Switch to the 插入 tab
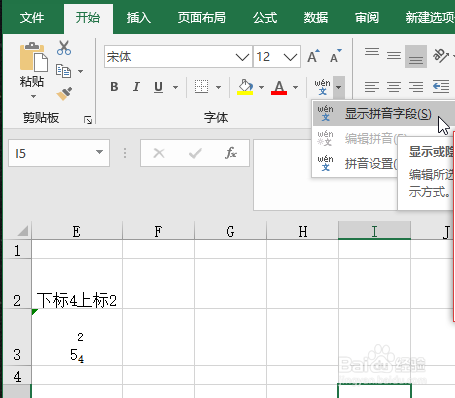 pyautogui.click(x=139, y=18)
